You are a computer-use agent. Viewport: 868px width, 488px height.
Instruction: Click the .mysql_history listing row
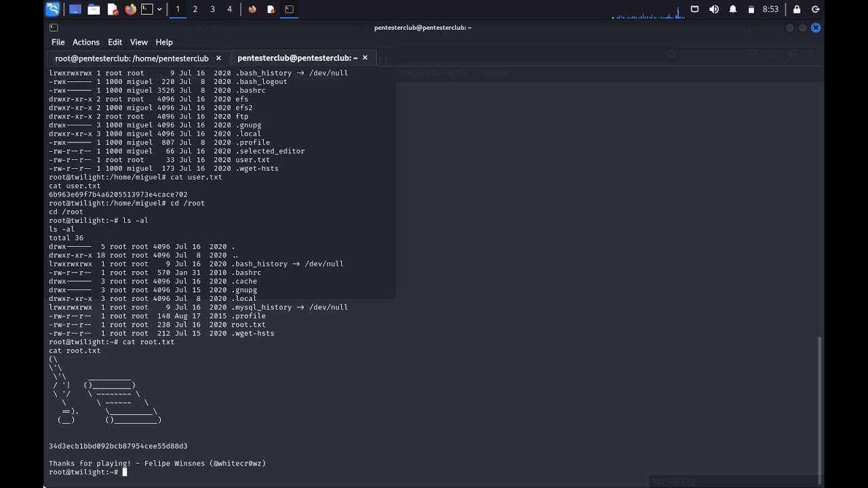198,307
